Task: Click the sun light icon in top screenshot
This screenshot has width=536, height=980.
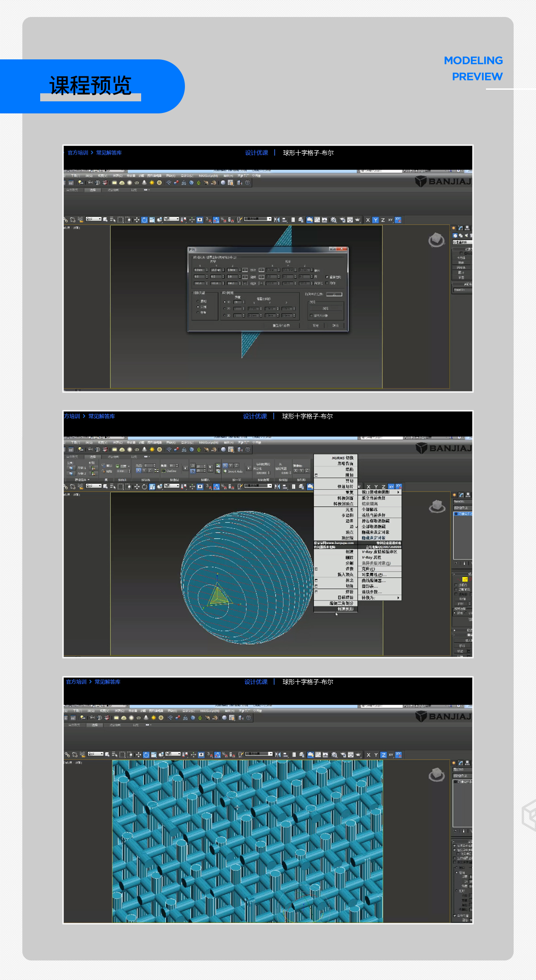Action: point(152,183)
